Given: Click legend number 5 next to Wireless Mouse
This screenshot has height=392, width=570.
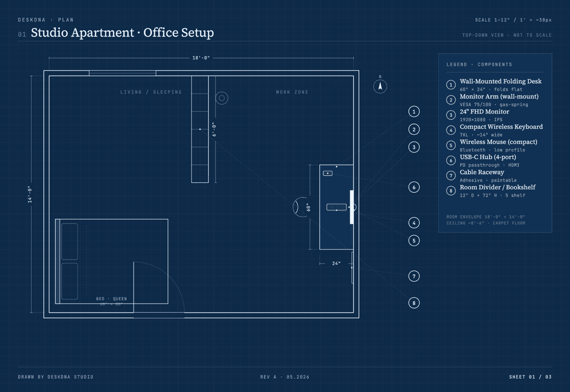Looking at the screenshot, I should [x=451, y=145].
